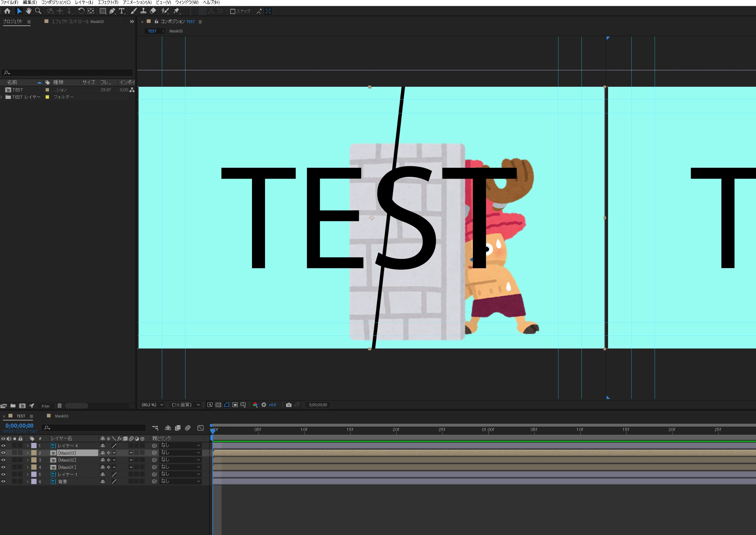
Task: Enable the スナップ snap checkbox
Action: [232, 11]
